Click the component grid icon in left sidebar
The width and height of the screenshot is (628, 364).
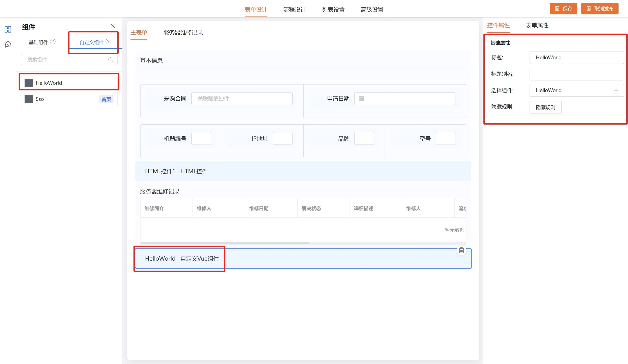coord(8,29)
